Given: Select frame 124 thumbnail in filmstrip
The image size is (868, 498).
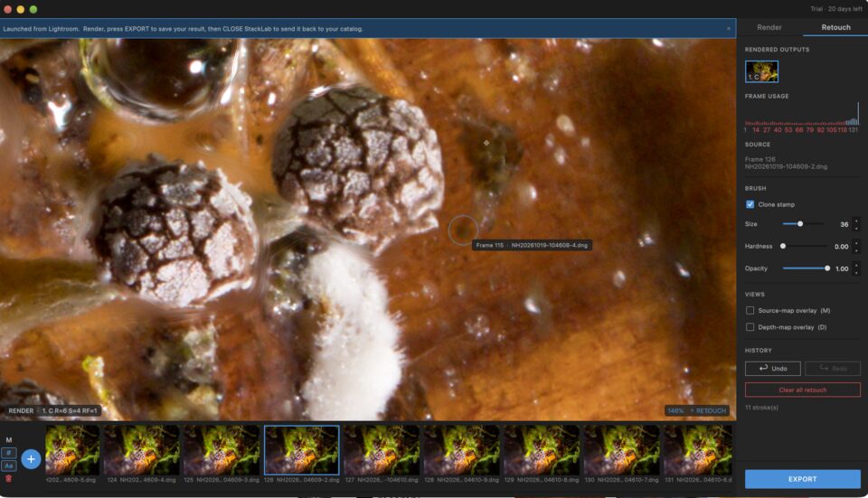Looking at the screenshot, I should point(142,450).
